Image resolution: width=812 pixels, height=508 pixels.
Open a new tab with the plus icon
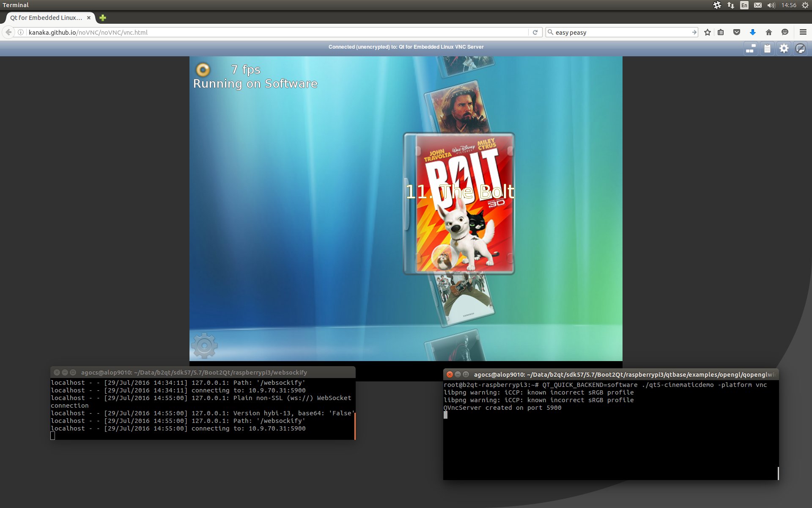102,18
